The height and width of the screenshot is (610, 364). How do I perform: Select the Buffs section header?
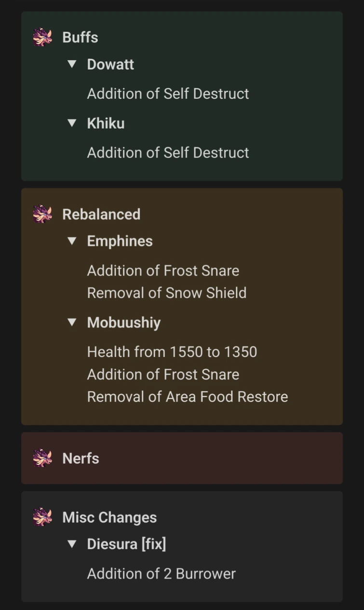(x=80, y=37)
